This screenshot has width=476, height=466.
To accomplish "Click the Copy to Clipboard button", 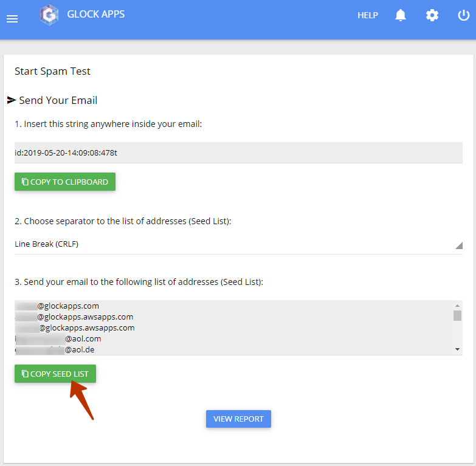I will point(65,182).
